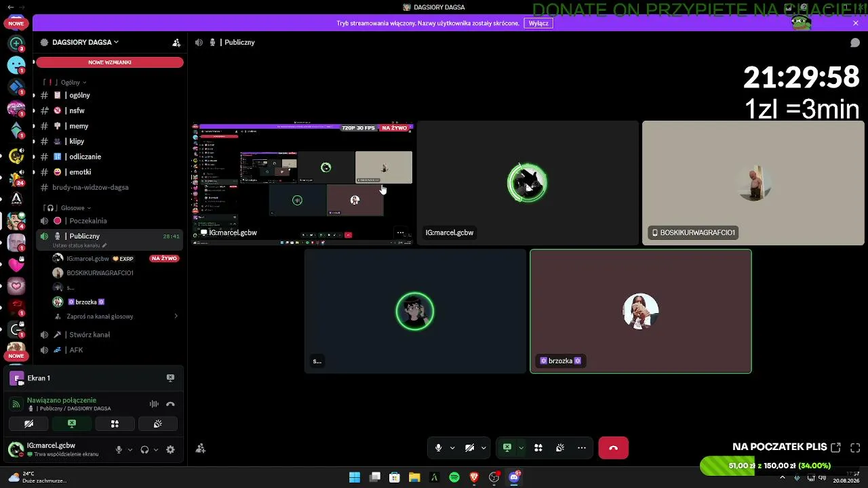Dismiss the streamer mode banner

856,23
